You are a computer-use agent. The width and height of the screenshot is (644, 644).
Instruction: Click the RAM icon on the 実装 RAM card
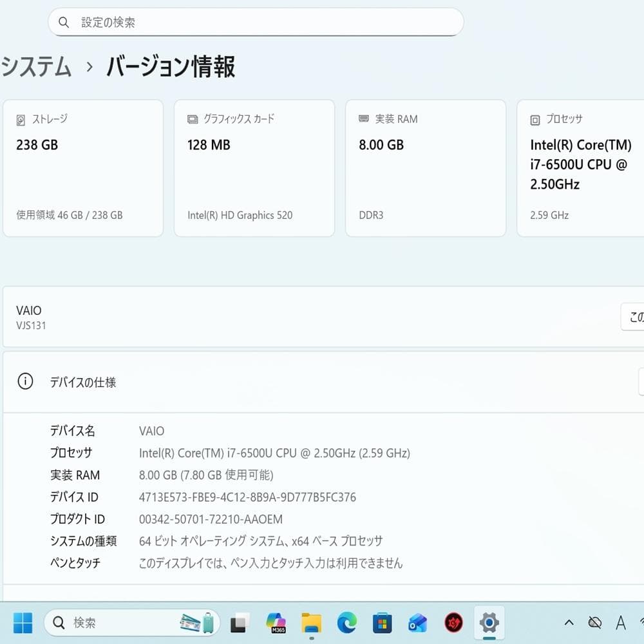(x=363, y=119)
